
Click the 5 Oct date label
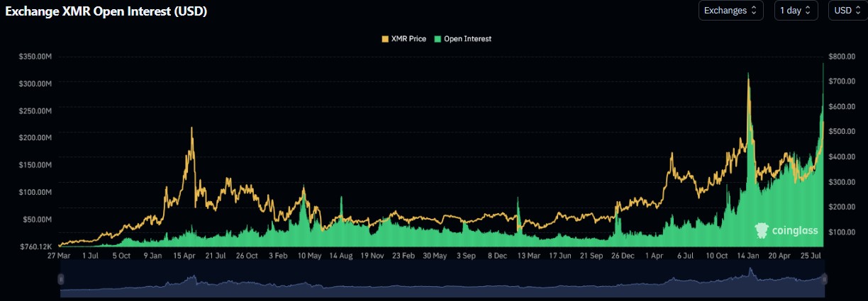point(122,256)
